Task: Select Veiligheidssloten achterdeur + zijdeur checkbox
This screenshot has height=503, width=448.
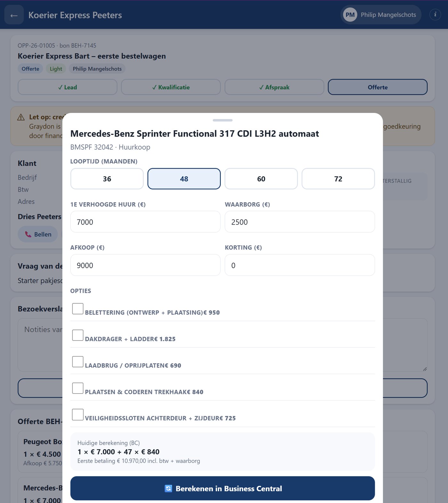Action: click(78, 414)
